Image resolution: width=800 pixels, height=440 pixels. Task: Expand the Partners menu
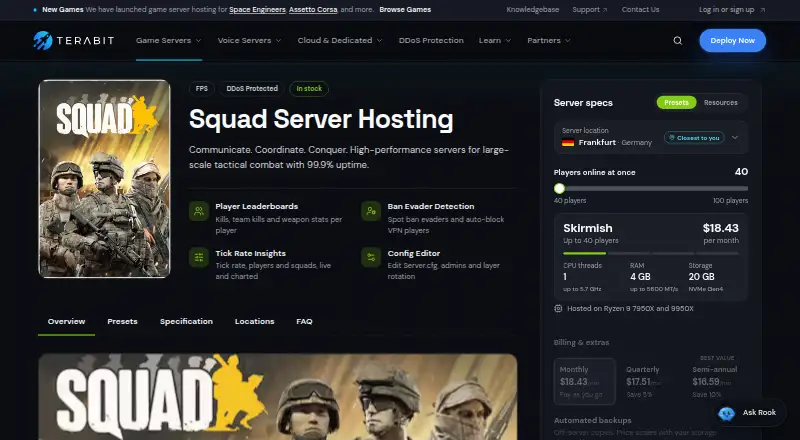(x=549, y=40)
